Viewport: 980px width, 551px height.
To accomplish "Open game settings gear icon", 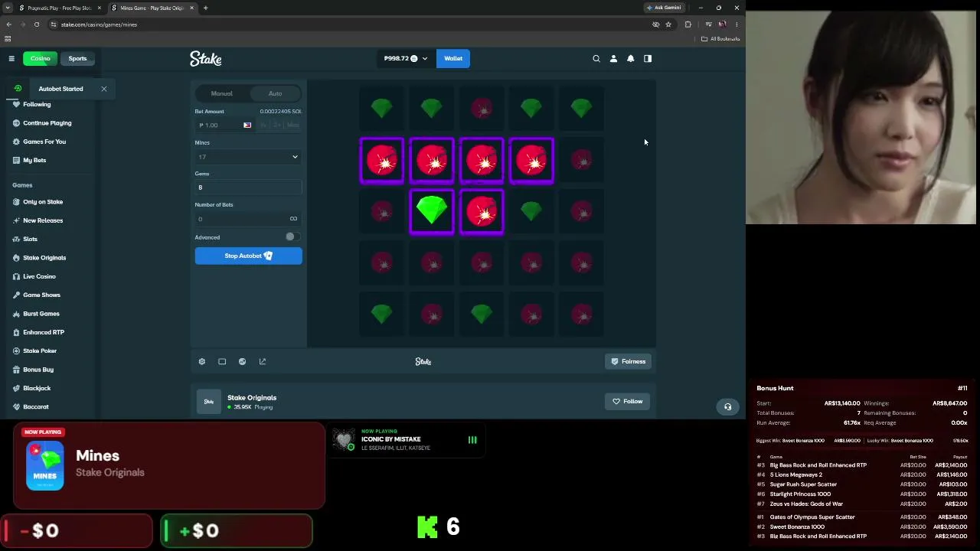I will click(x=202, y=361).
